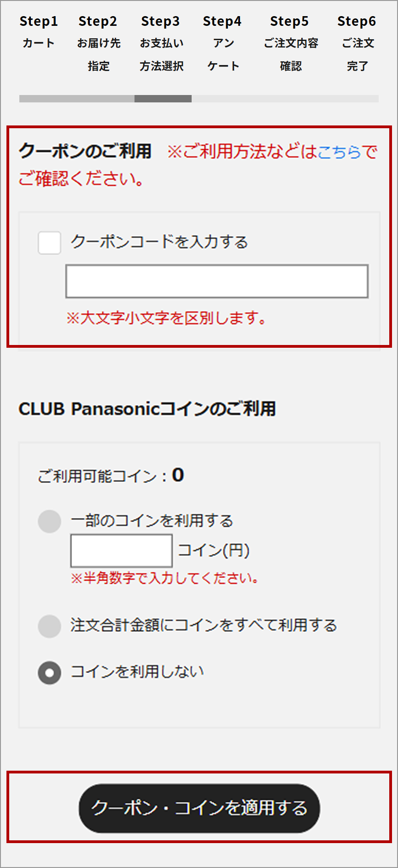This screenshot has height=868, width=398.
Task: Select the 一部のコインを利用する radio button
Action: tap(49, 521)
